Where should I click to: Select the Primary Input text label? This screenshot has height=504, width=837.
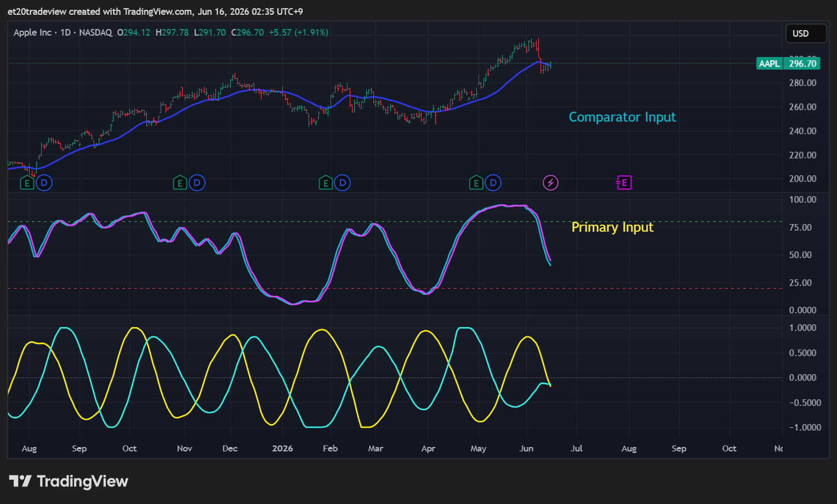612,227
